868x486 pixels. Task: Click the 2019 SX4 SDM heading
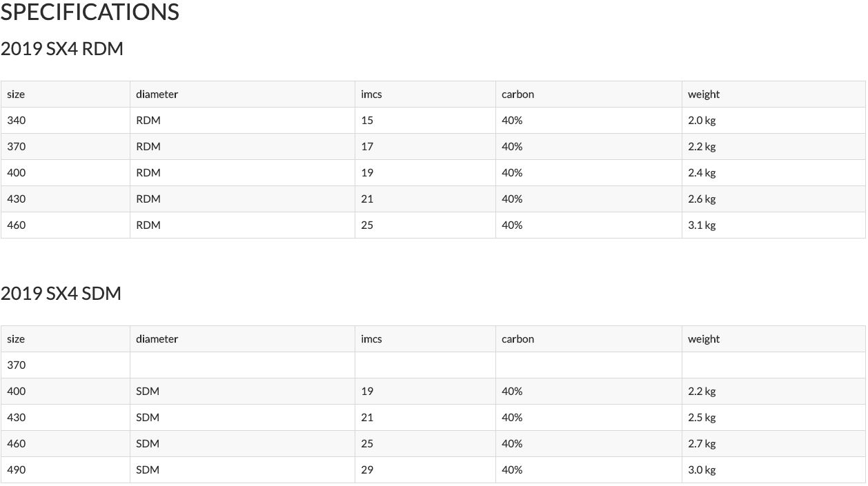[61, 294]
